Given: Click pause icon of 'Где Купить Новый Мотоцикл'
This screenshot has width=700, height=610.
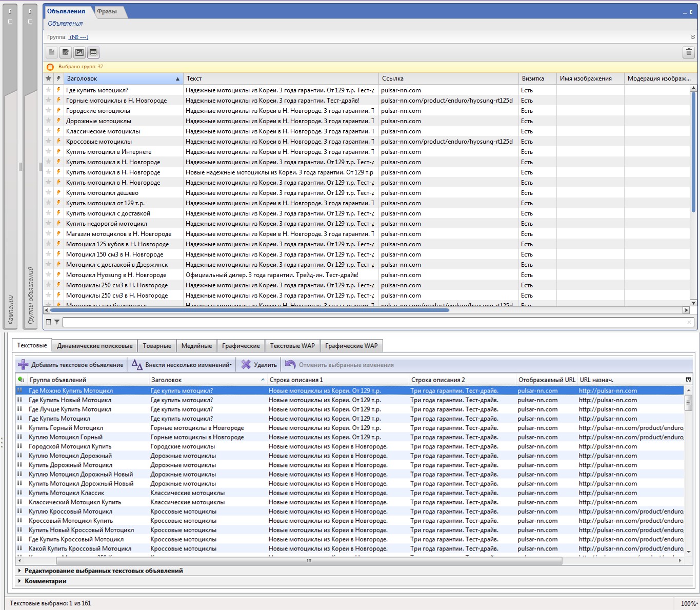Looking at the screenshot, I should [x=20, y=400].
